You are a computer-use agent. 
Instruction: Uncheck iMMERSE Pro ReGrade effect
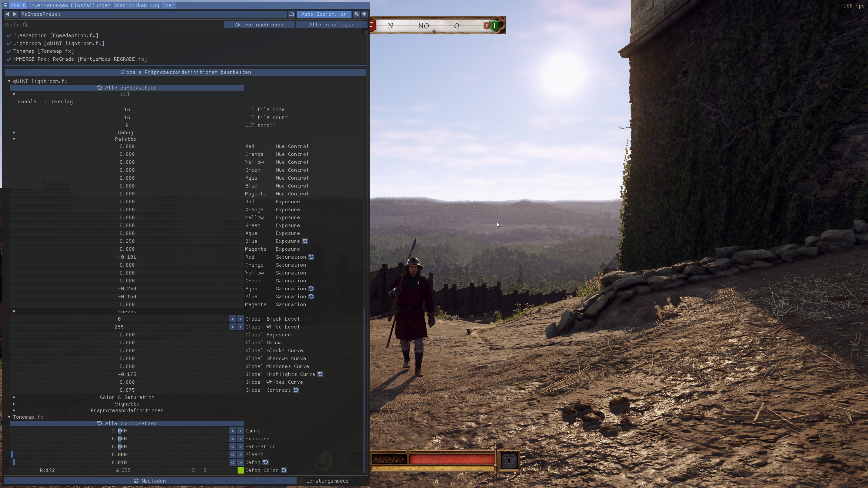[x=9, y=59]
